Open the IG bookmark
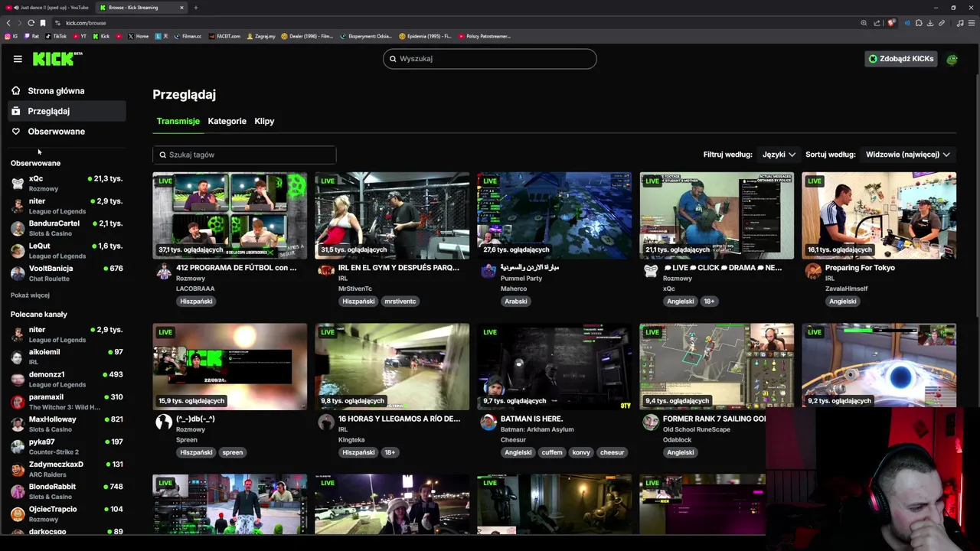This screenshot has height=551, width=980. [11, 36]
